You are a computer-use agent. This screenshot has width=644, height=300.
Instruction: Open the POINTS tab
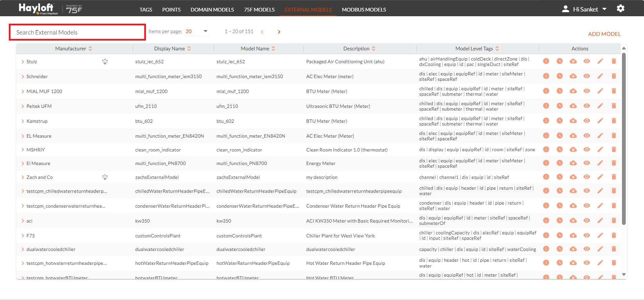tap(171, 9)
